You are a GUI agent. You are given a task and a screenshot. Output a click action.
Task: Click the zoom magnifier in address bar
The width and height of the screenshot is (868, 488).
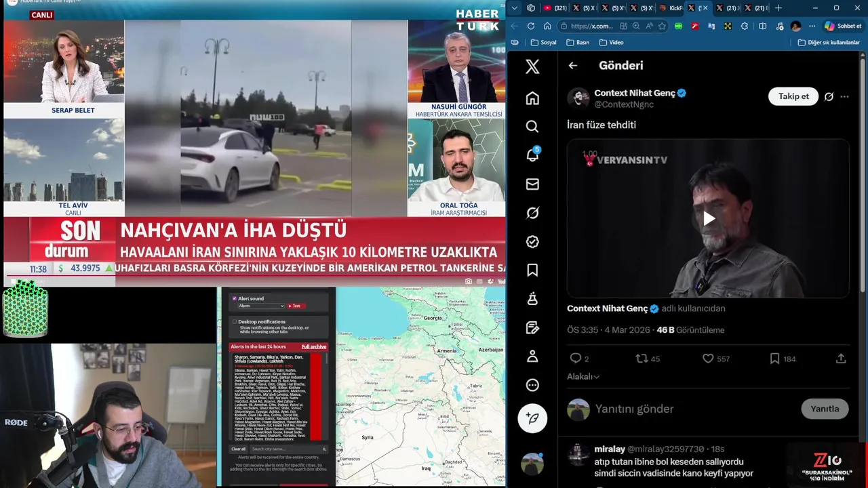(636, 26)
